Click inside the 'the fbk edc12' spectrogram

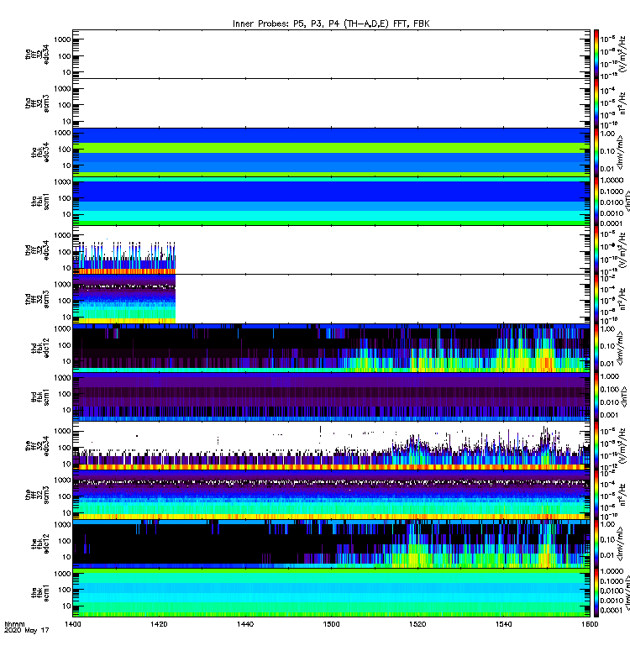[331, 543]
